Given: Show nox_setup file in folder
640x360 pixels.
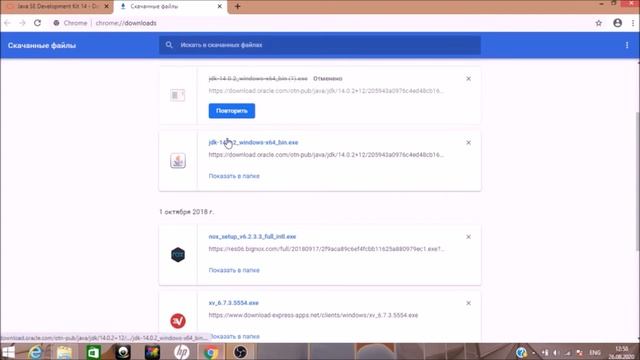Looking at the screenshot, I should point(234,270).
